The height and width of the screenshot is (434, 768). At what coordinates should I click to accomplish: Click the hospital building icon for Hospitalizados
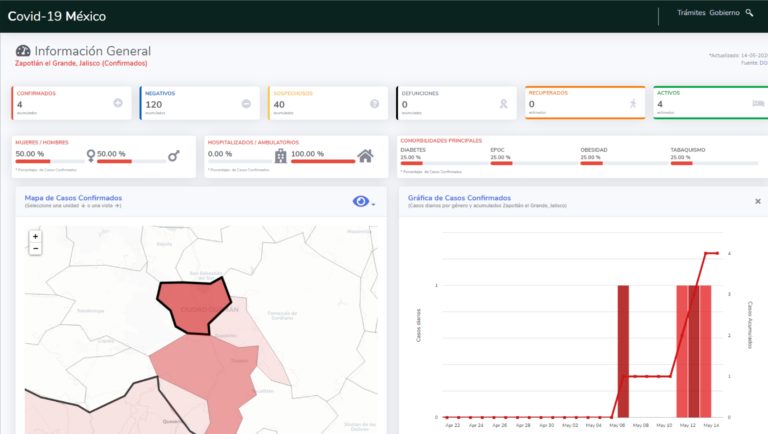(x=280, y=155)
